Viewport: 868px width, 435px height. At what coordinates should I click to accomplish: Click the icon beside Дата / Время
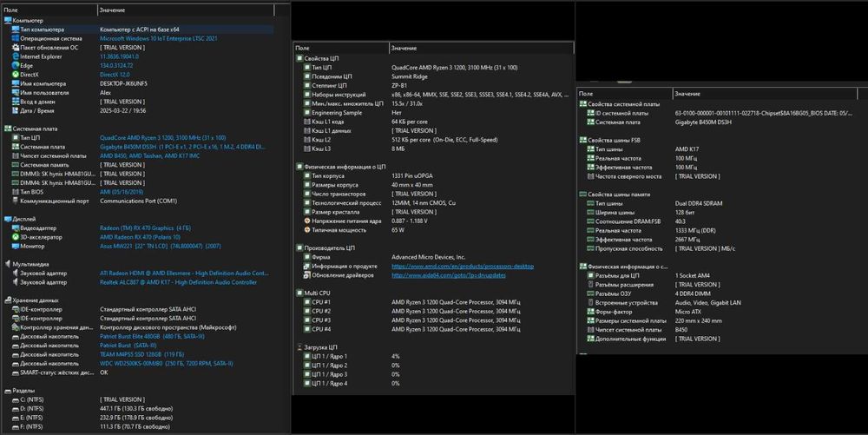(x=16, y=110)
